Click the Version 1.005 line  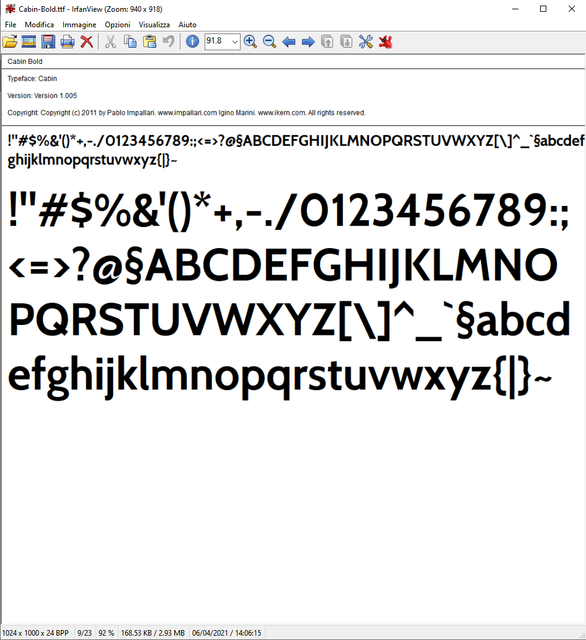(x=42, y=96)
